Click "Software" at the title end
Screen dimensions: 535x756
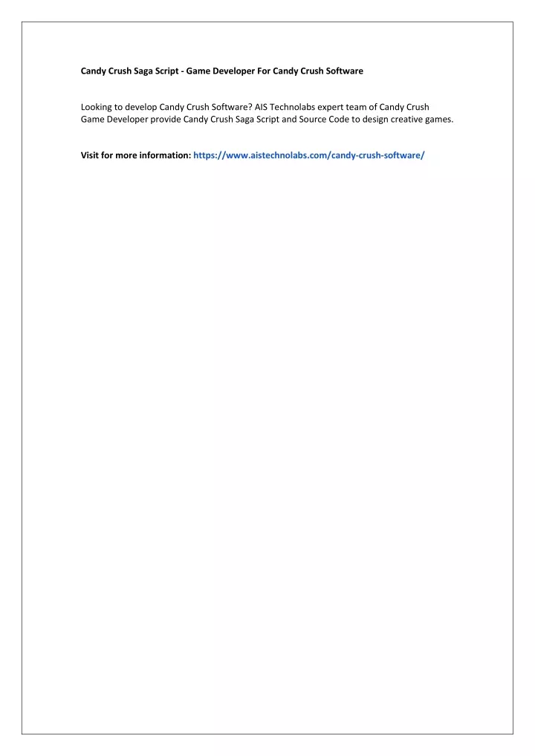[345, 71]
